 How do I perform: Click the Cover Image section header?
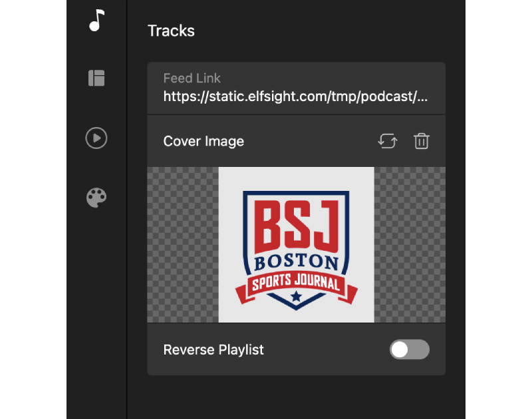click(203, 141)
